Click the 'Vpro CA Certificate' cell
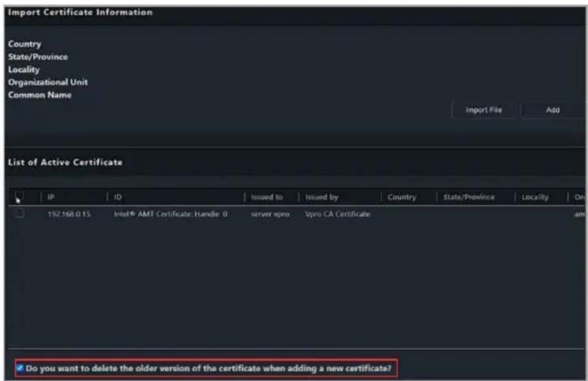Image resolution: width=588 pixels, height=381 pixels. tap(337, 214)
